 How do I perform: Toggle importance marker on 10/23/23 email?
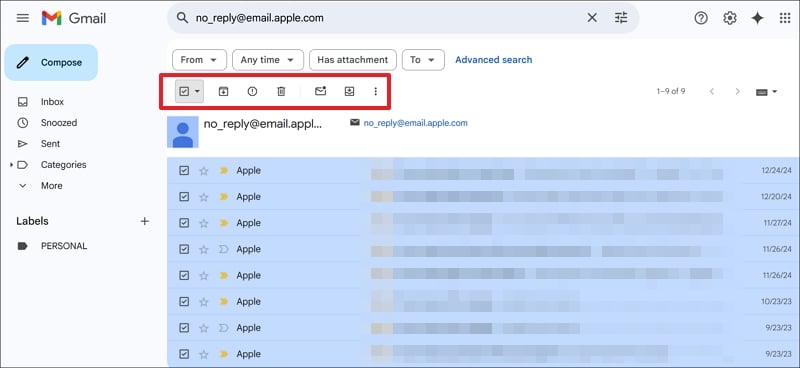tap(223, 302)
